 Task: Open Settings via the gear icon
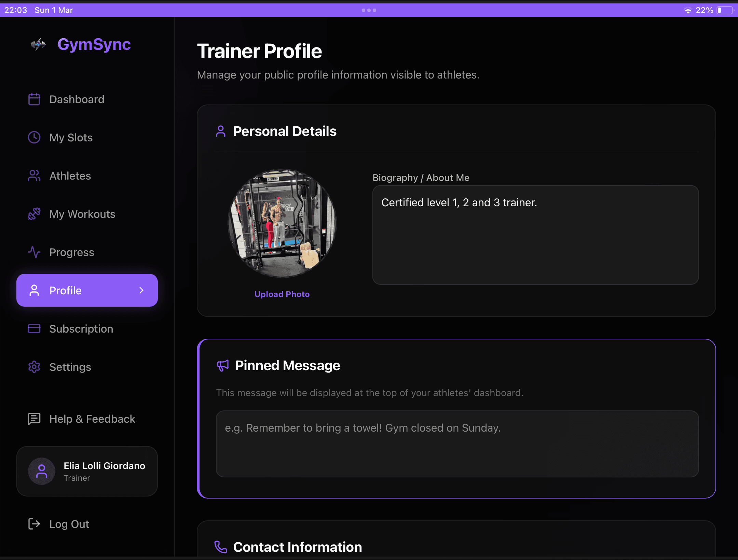coord(34,367)
